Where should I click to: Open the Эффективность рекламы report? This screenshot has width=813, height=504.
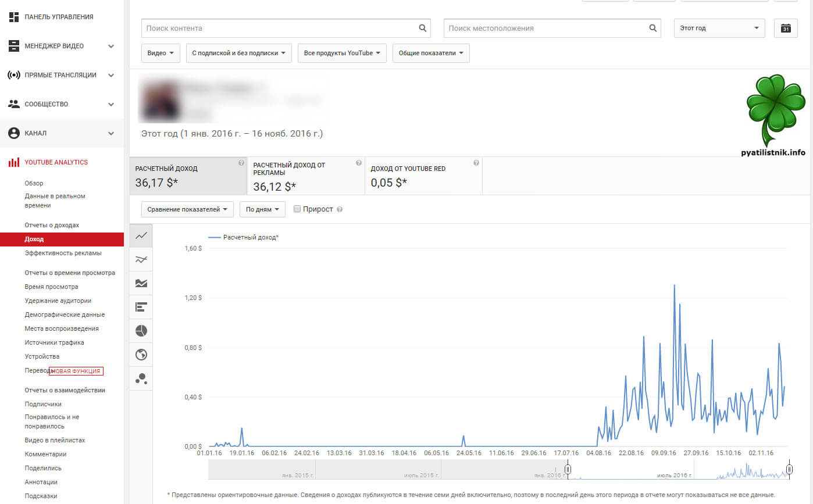coord(63,253)
